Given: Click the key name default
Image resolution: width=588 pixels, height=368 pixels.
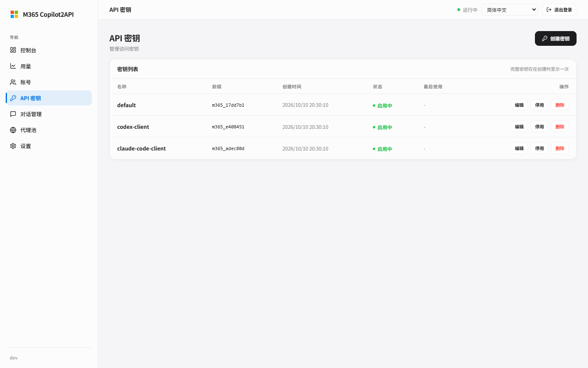Looking at the screenshot, I should pos(127,105).
